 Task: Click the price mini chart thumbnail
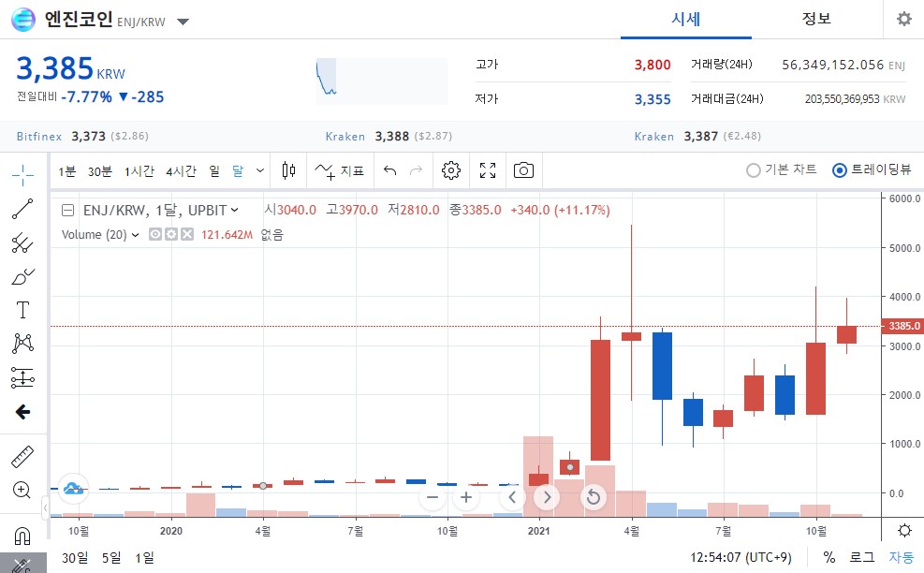(x=382, y=81)
